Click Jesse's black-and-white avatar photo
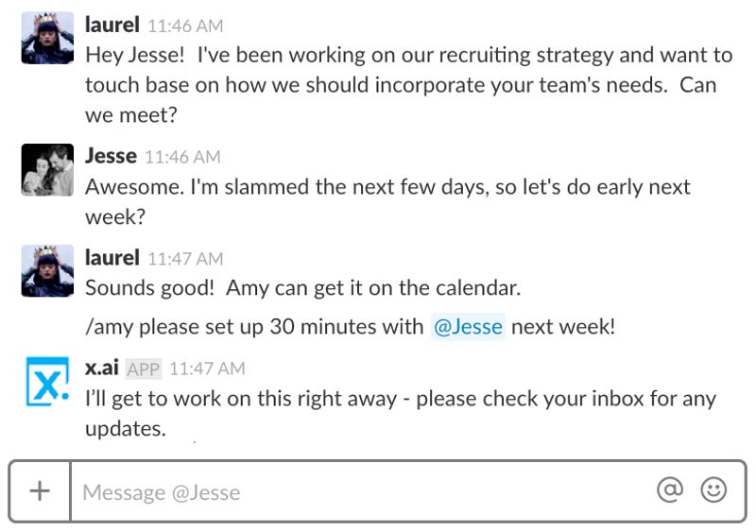The height and width of the screenshot is (532, 756). (x=47, y=170)
